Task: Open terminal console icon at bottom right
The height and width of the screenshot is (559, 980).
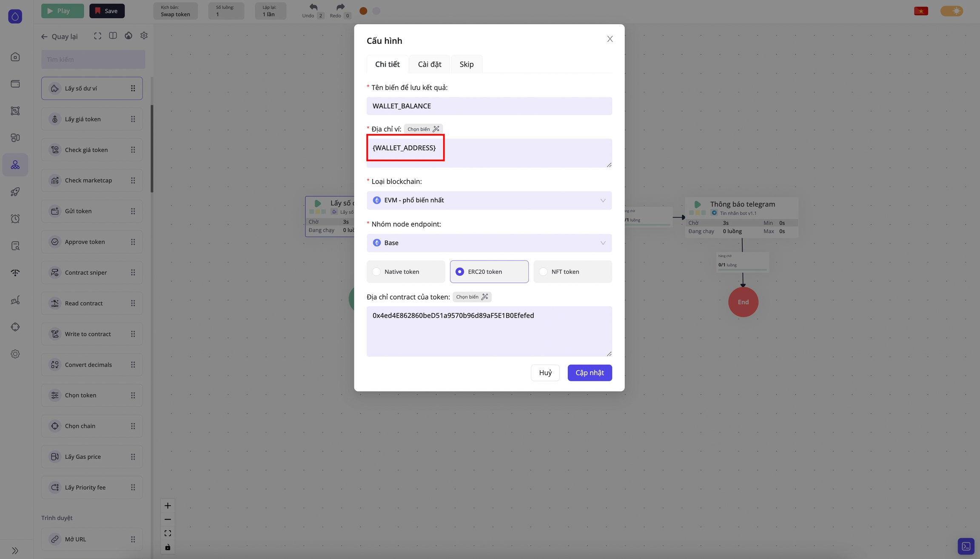Action: (x=966, y=546)
